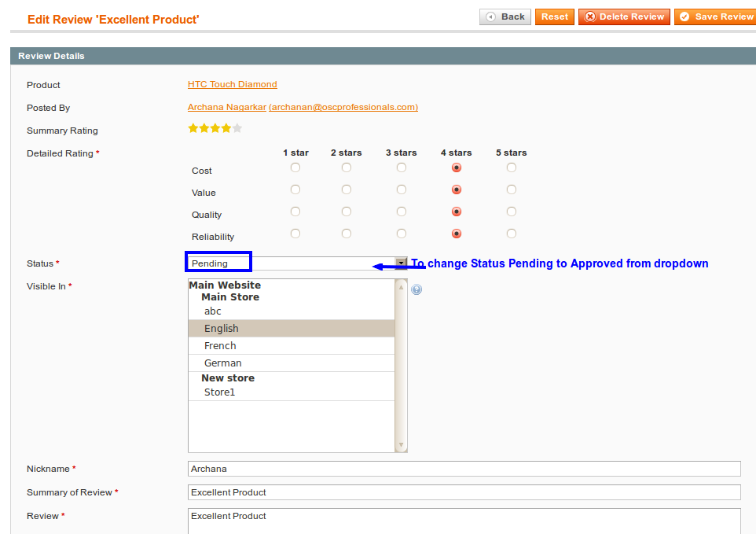This screenshot has height=534, width=756.
Task: Select 3 stars radio for Value
Action: click(x=402, y=190)
